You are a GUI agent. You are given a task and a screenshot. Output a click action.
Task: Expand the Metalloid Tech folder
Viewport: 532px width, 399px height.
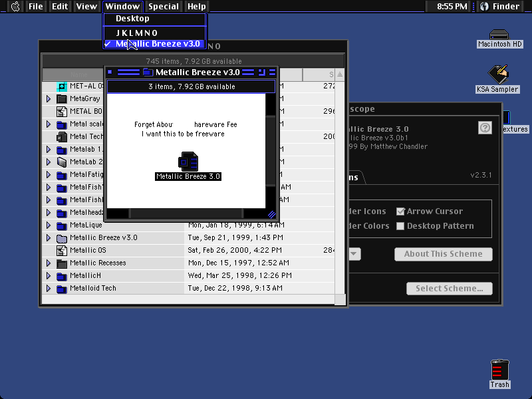point(48,289)
